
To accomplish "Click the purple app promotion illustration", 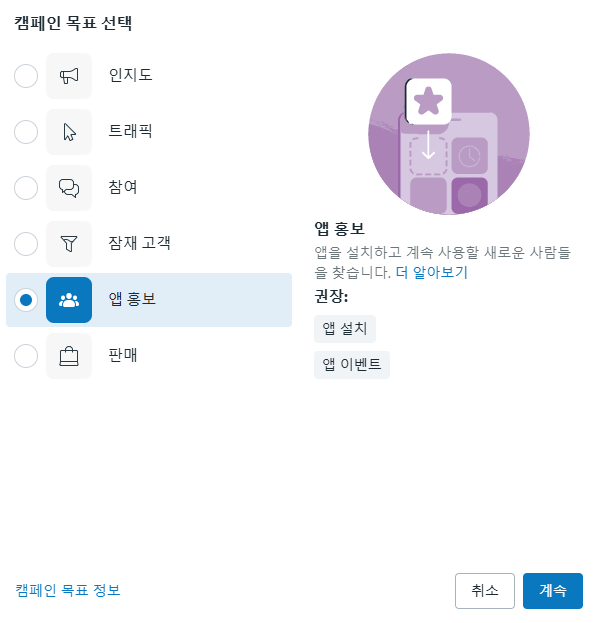I will 449,134.
